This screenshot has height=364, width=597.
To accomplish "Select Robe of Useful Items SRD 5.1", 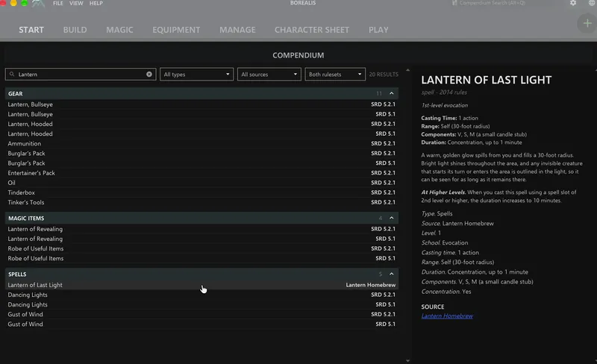I will pos(201,258).
